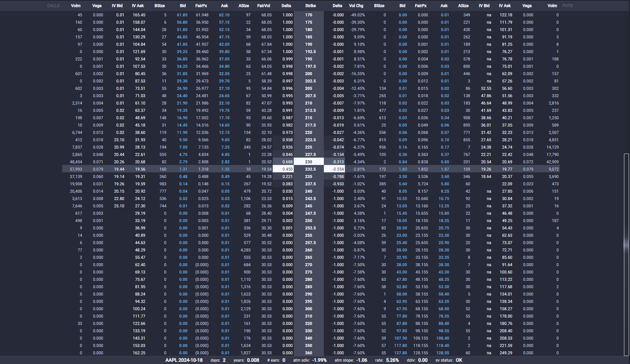Select the 235 strike cell

click(x=308, y=177)
